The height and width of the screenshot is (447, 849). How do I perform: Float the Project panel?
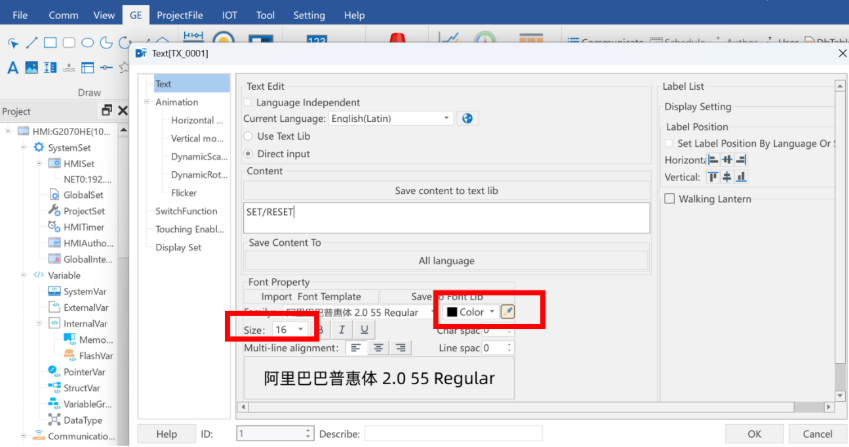[x=107, y=110]
